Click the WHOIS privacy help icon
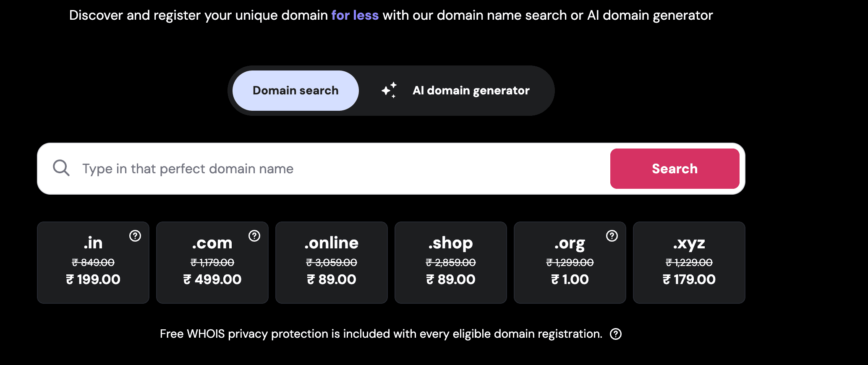868x365 pixels. click(x=615, y=334)
